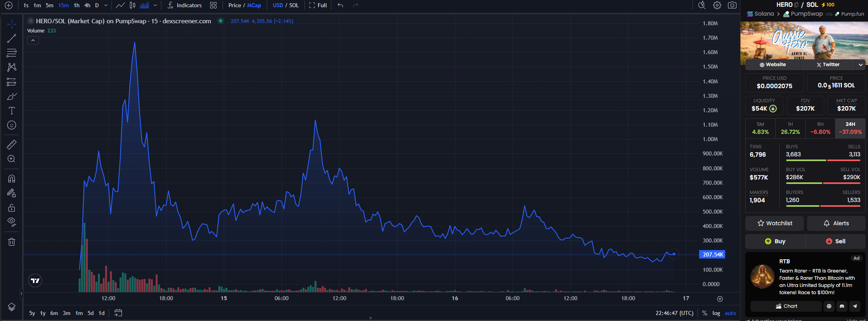Expand the time interval dropdown arrow

tap(106, 5)
